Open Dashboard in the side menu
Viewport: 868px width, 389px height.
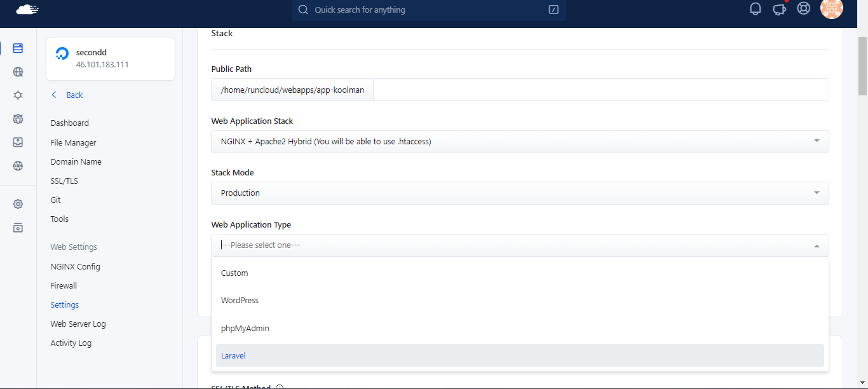point(70,123)
